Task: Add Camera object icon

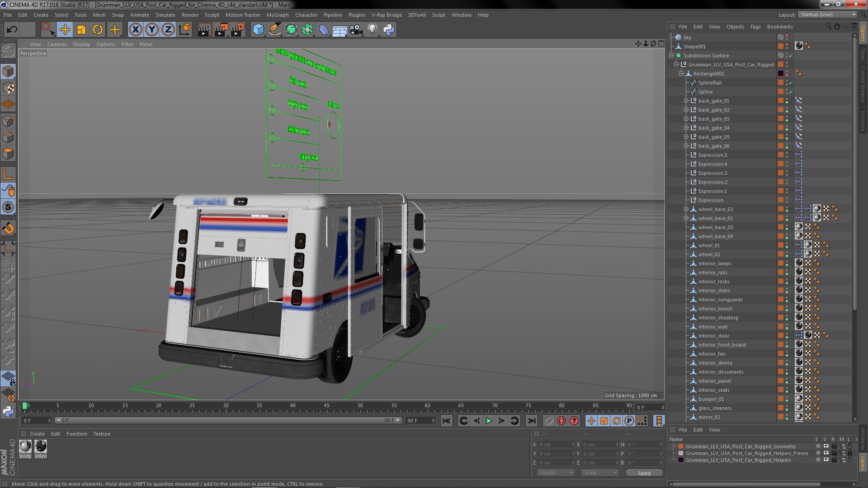Action: pyautogui.click(x=356, y=30)
